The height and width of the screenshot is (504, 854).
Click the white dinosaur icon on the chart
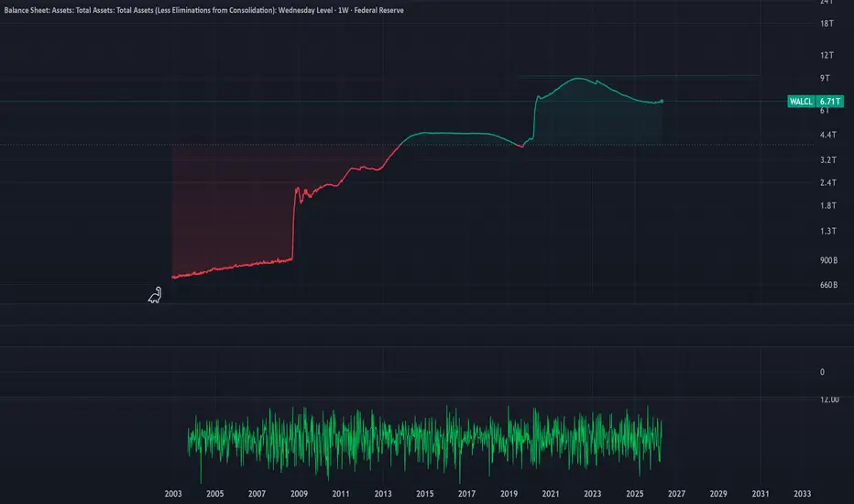155,295
